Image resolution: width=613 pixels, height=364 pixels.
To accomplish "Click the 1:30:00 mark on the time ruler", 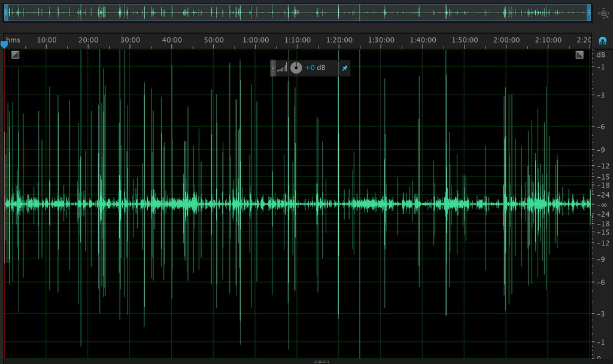I will tap(381, 40).
